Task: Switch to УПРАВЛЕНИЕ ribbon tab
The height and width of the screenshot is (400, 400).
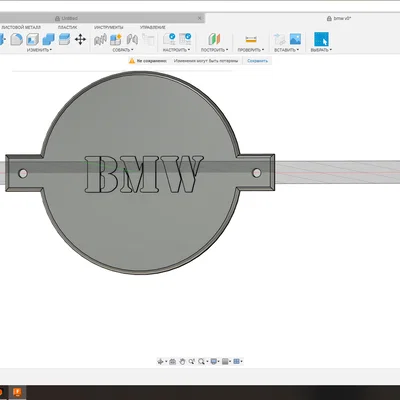Action: click(153, 27)
